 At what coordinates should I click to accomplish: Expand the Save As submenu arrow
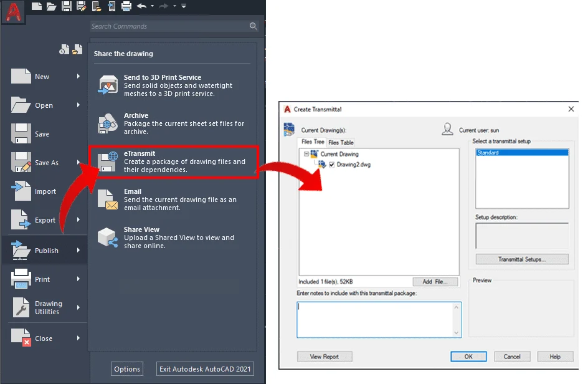click(78, 162)
